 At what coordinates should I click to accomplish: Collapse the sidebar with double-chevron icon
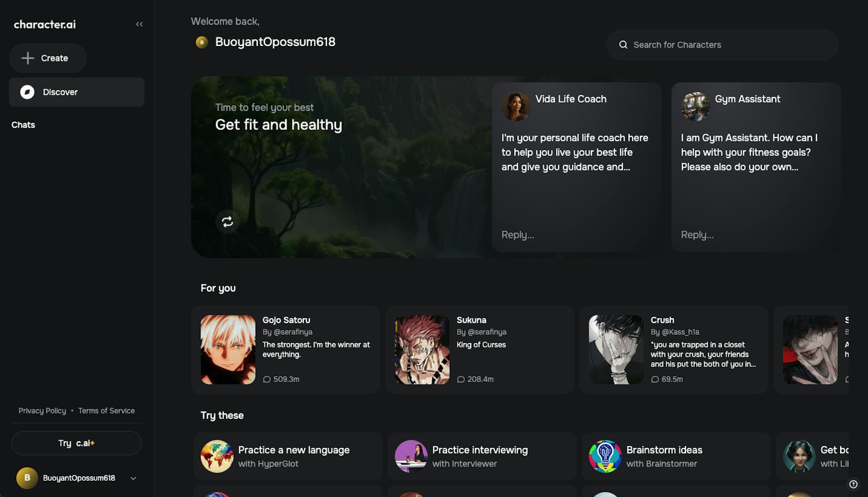pos(139,24)
